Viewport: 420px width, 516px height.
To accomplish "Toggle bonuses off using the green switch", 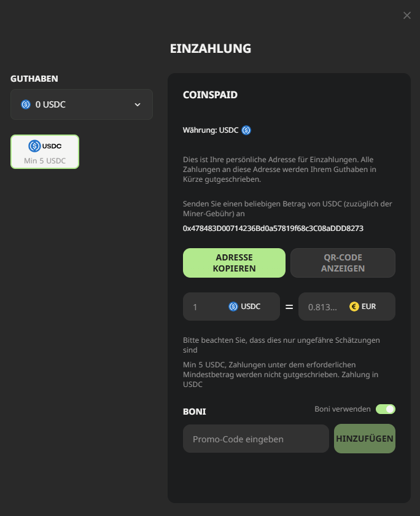I will tap(386, 408).
